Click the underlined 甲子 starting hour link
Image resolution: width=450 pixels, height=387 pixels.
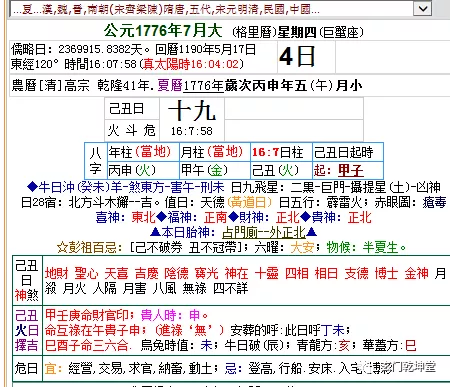click(351, 171)
